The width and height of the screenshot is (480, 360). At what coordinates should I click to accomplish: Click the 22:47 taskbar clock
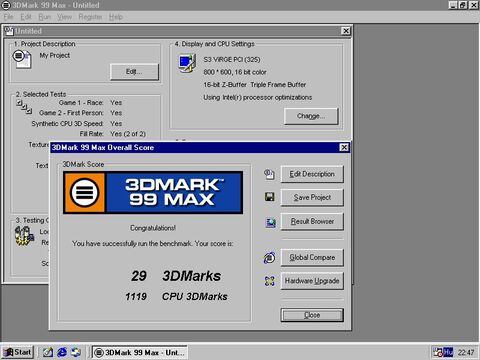click(466, 352)
